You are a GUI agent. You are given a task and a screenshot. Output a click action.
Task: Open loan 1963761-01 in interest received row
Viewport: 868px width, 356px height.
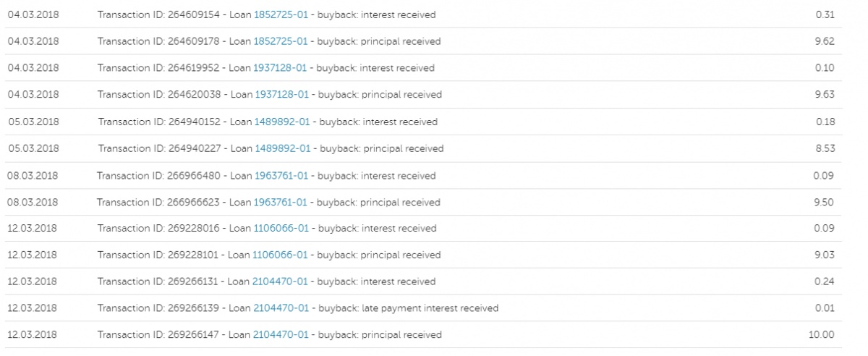[280, 175]
